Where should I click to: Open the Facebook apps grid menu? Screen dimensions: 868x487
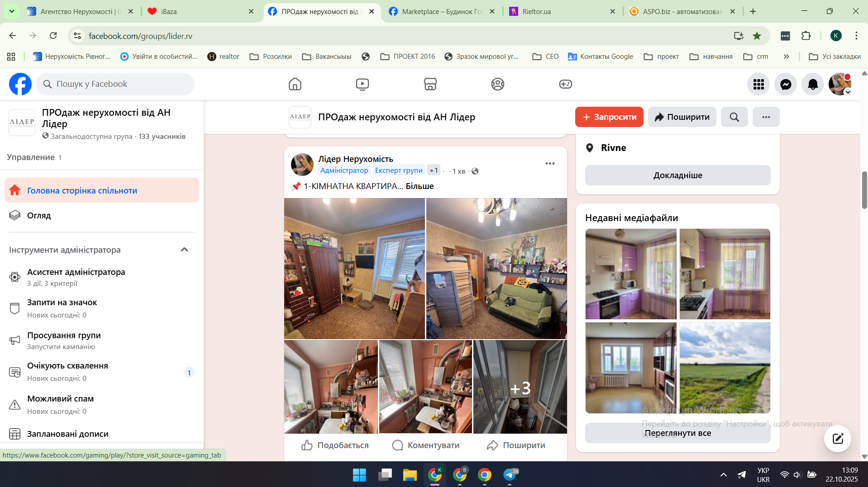point(758,84)
